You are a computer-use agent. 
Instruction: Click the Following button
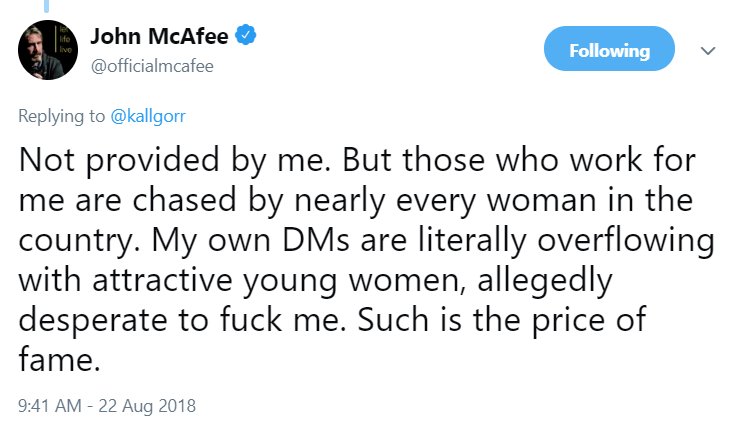[x=609, y=50]
